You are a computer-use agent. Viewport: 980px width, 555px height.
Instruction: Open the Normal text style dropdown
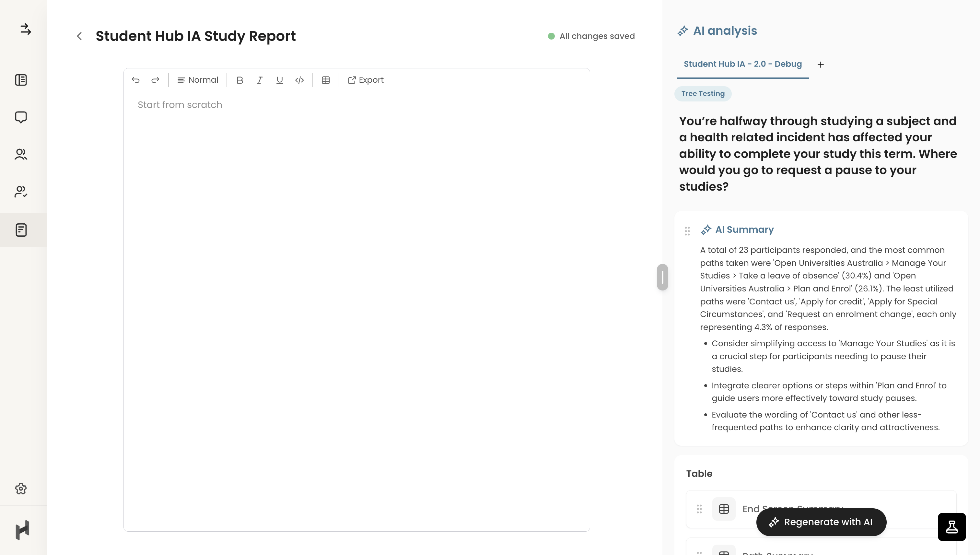coord(198,80)
